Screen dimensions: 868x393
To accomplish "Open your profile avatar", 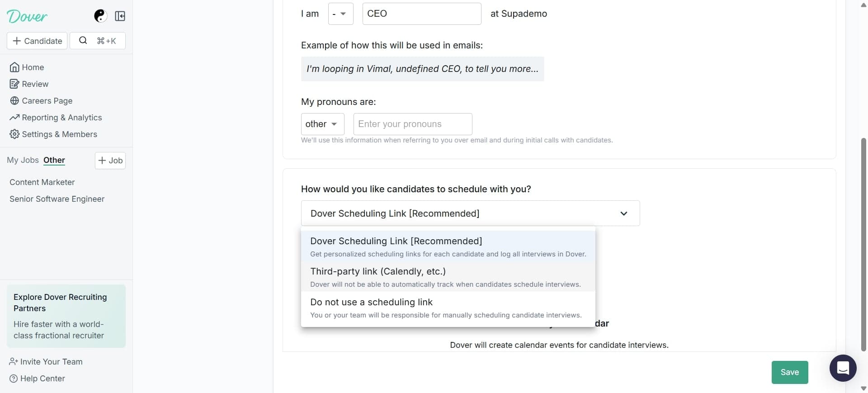I will 100,15.
